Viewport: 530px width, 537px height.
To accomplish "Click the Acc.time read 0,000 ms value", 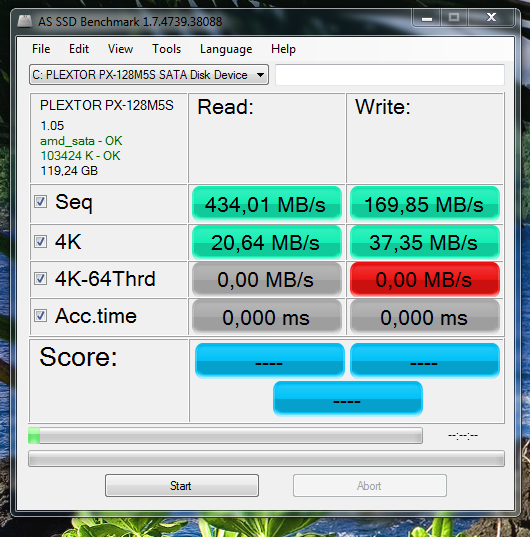I will (267, 316).
